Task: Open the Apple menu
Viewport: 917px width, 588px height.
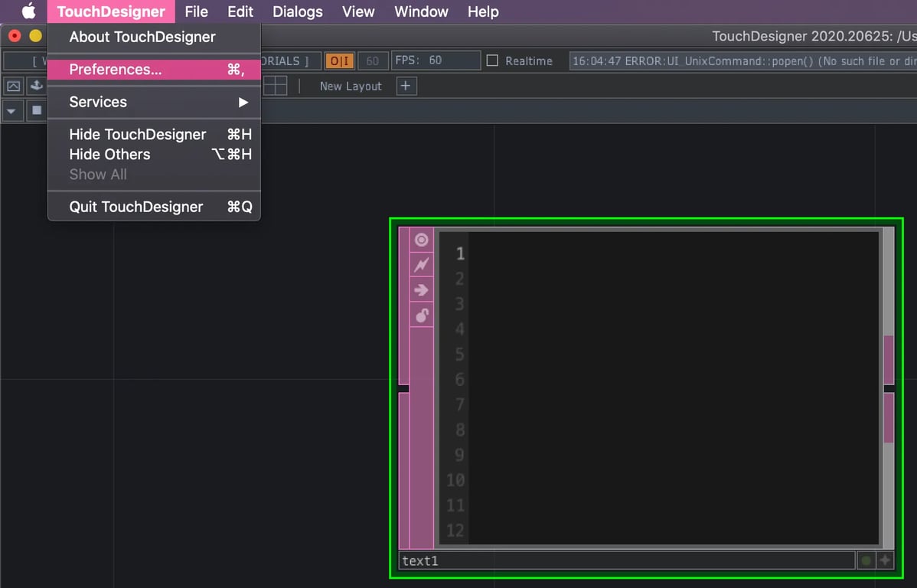Action: (x=28, y=11)
